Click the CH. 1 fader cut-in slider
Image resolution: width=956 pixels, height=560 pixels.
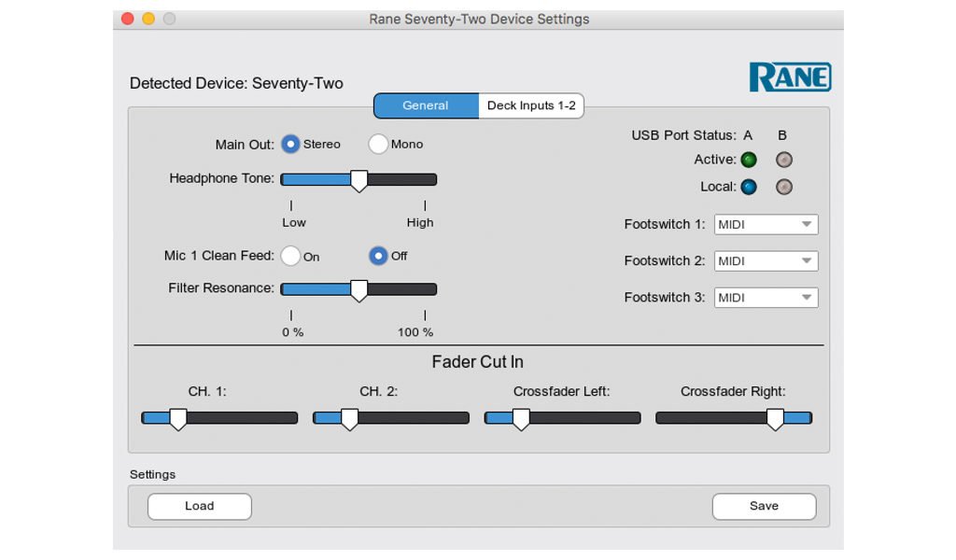pyautogui.click(x=177, y=419)
